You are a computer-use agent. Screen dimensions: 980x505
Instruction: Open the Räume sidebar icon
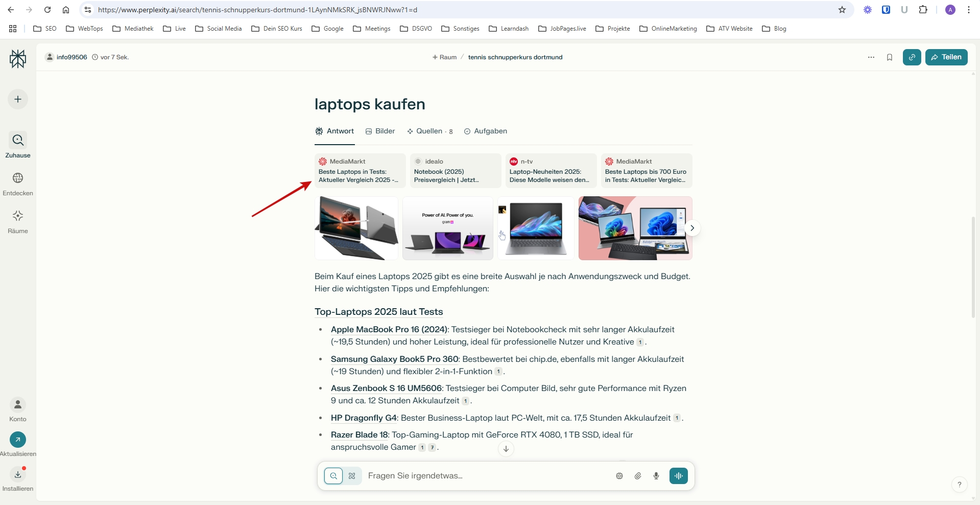coord(18,216)
